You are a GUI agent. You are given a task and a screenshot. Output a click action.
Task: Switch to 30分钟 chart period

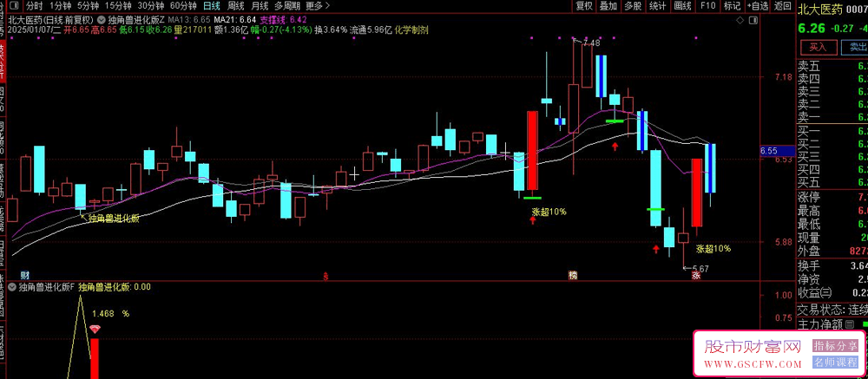150,6
